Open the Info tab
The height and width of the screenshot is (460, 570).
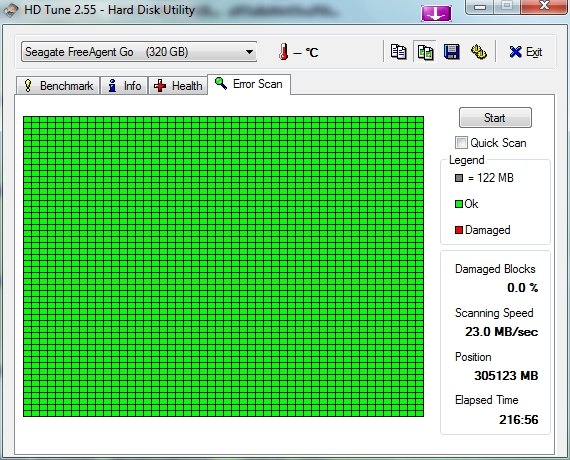click(x=124, y=86)
